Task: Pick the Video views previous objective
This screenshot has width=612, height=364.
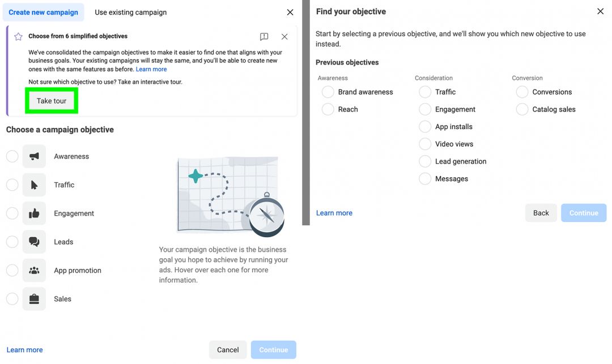Action: [425, 144]
